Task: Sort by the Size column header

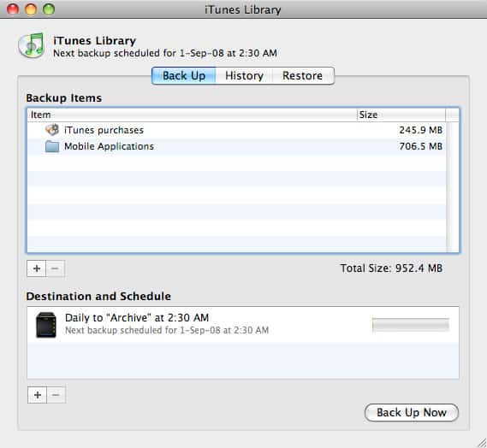Action: (x=401, y=115)
